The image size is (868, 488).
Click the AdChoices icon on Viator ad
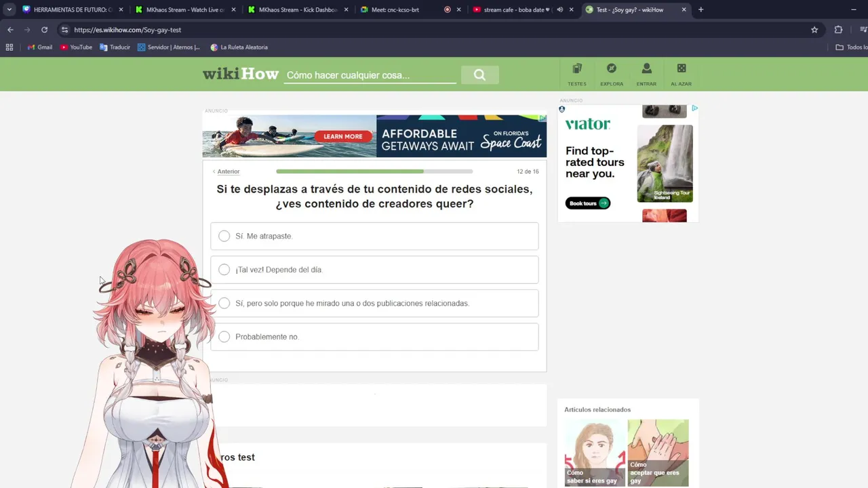[x=694, y=108]
